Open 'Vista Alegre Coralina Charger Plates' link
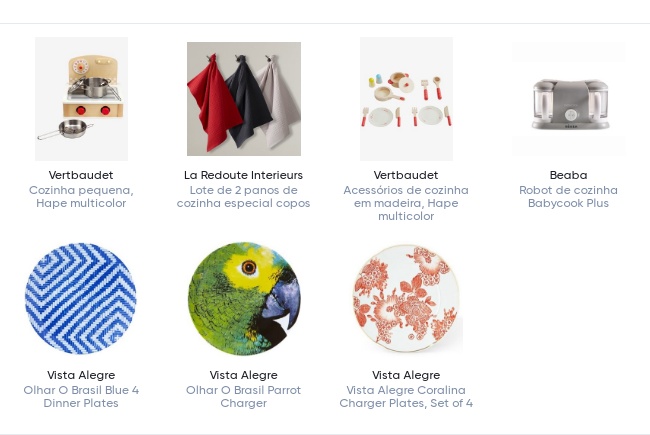This screenshot has height=435, width=650. 406,397
